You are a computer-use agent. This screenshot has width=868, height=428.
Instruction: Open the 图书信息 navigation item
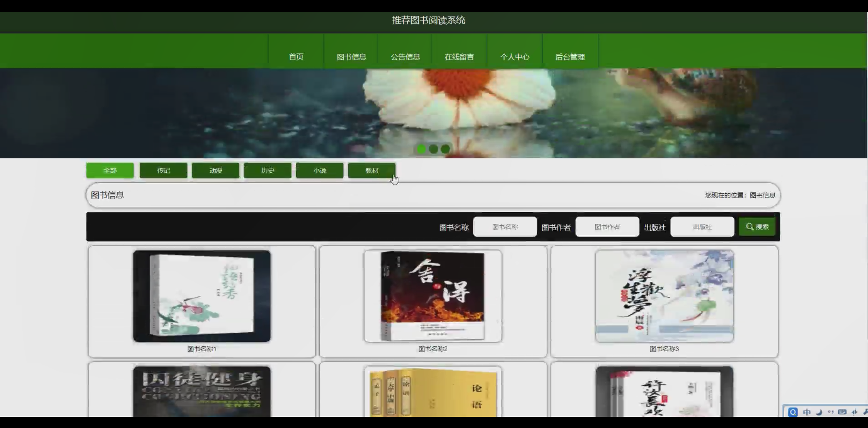[x=351, y=57]
